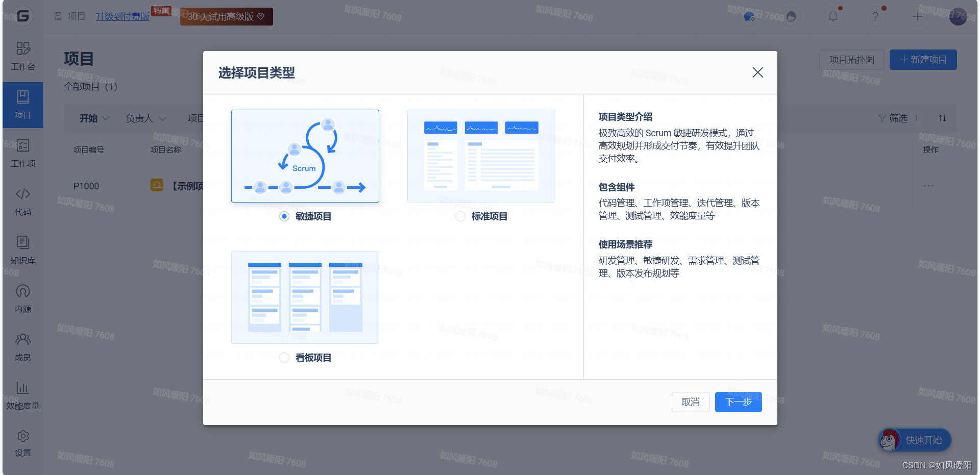
Task: Open the P1000 row more-actions menu
Action: (x=928, y=186)
